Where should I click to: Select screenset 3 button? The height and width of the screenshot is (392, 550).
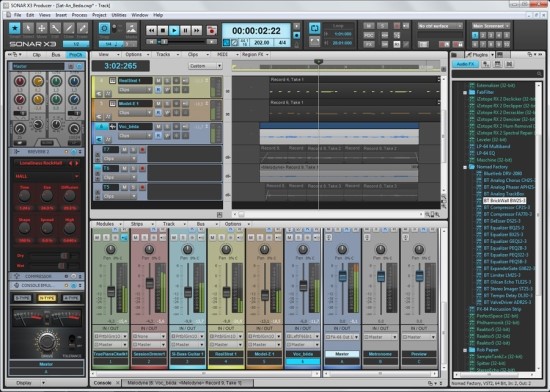(x=491, y=35)
